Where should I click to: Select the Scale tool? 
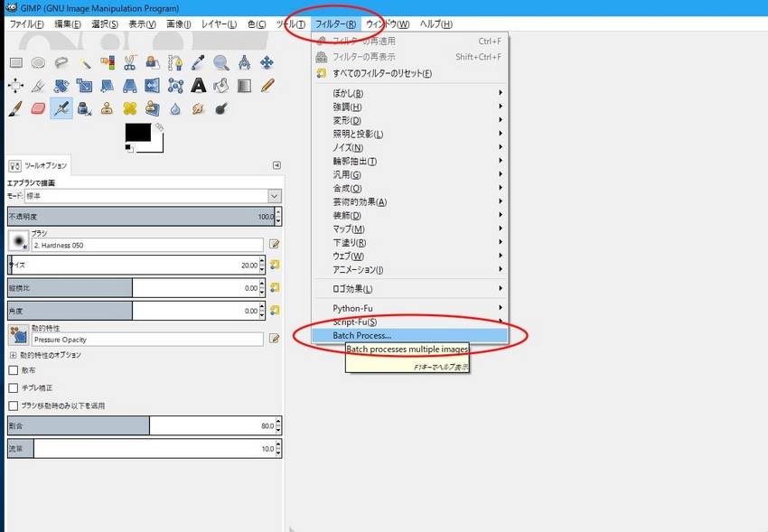[x=84, y=86]
